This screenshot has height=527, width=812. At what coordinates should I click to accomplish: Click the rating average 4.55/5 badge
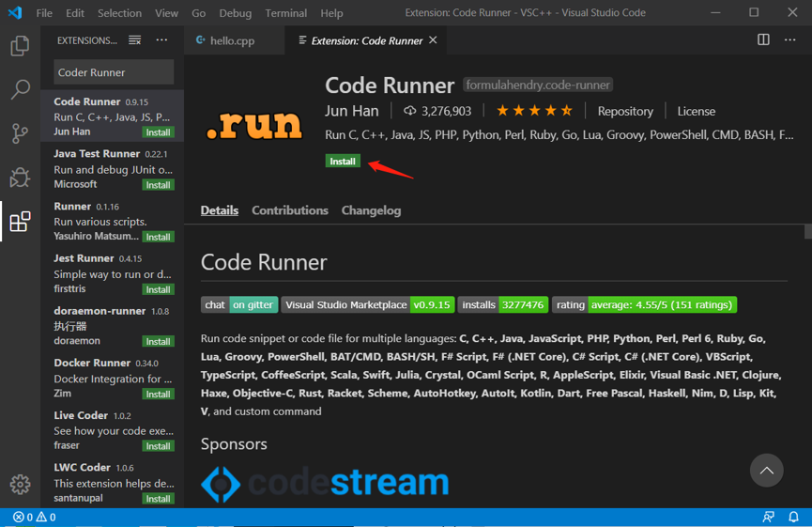(644, 304)
